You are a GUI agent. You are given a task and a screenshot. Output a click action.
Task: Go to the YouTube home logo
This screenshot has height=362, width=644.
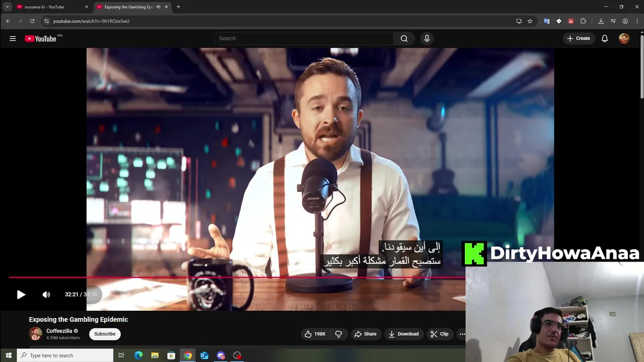[x=41, y=39]
